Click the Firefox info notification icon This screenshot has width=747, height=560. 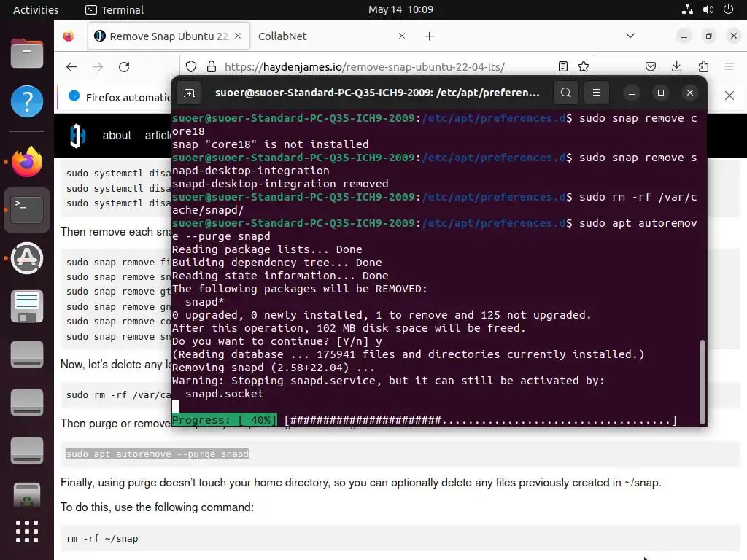click(x=74, y=96)
